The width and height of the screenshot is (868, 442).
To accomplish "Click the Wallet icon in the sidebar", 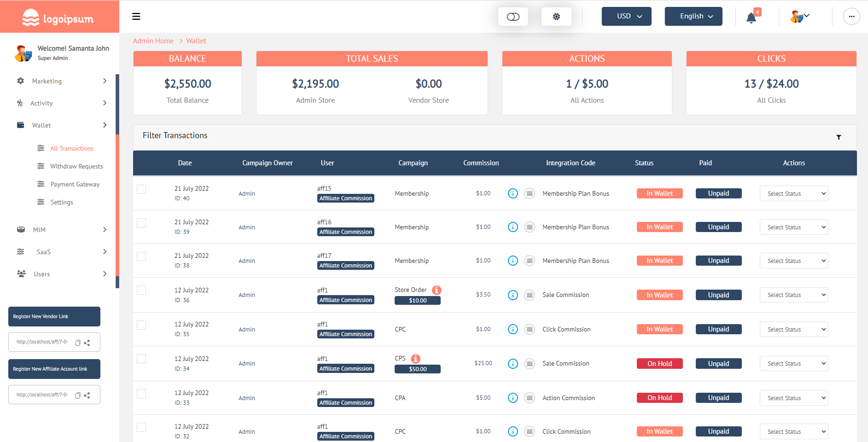I will 21,125.
